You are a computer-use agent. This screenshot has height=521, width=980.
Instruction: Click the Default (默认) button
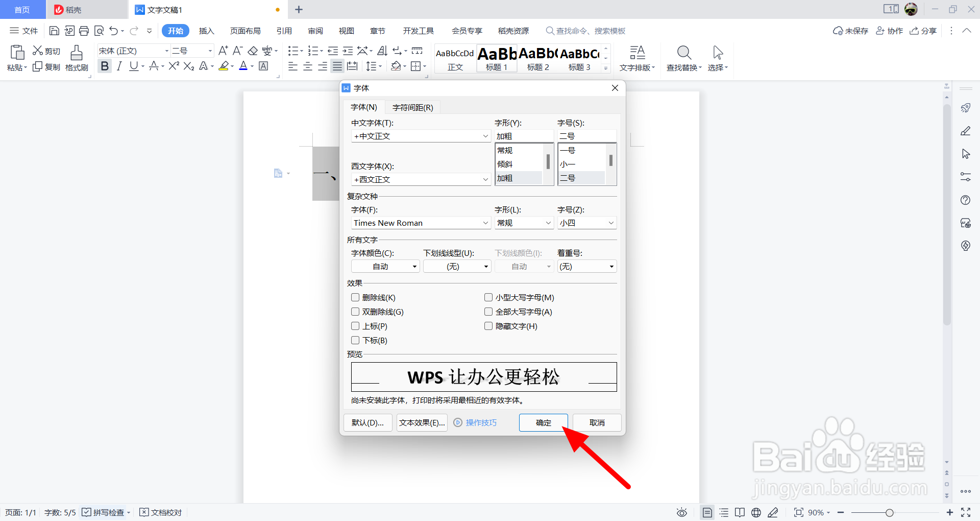tap(368, 423)
